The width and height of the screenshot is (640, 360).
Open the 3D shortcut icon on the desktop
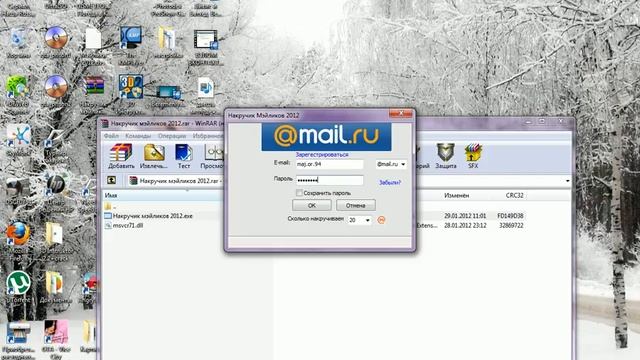131,87
